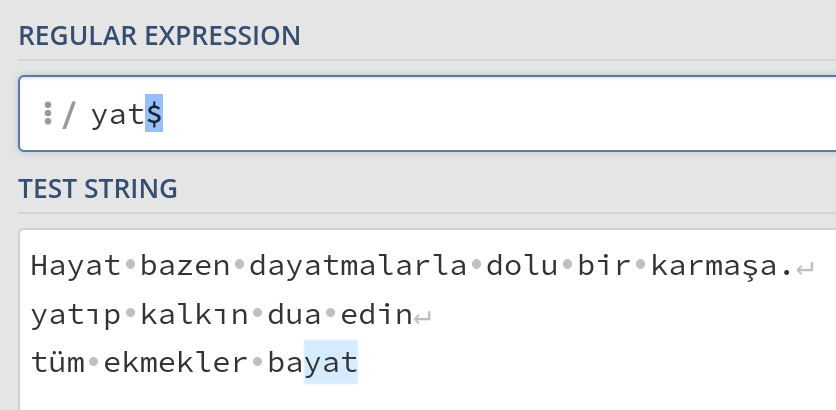The image size is (836, 410).
Task: Click the TEST STRING heading
Action: [x=98, y=188]
